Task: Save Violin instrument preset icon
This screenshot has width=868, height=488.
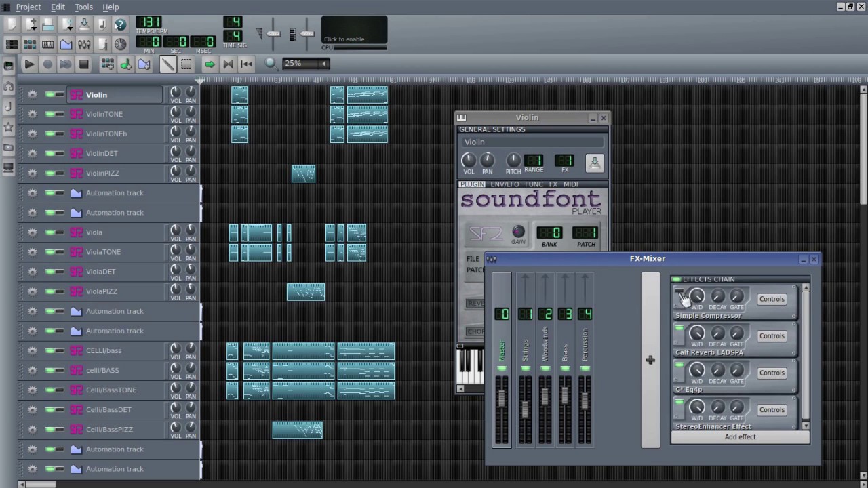Action: click(594, 163)
